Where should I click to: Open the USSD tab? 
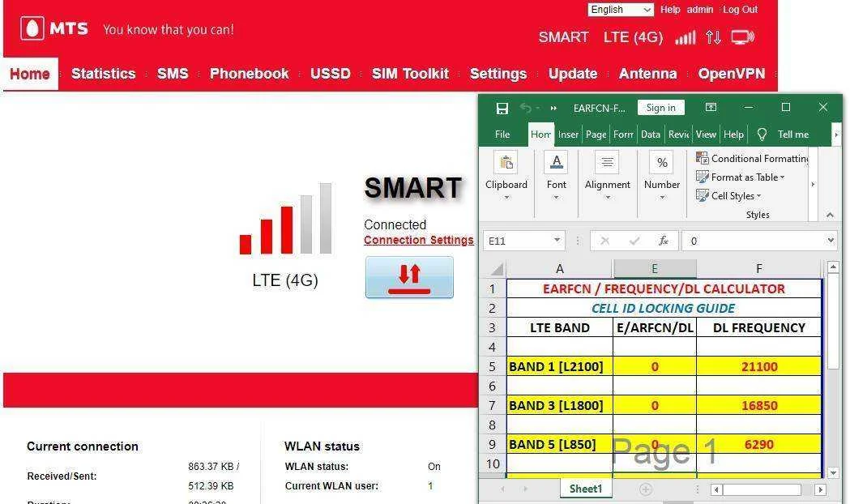pos(330,74)
